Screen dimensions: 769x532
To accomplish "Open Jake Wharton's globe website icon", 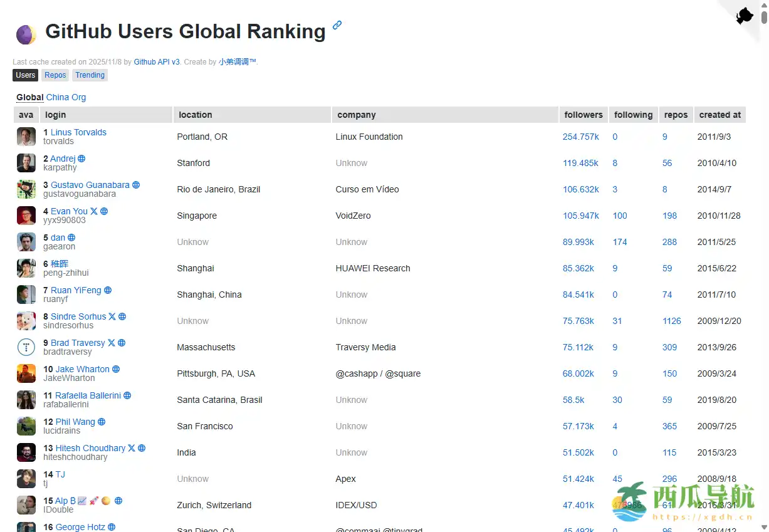I will point(116,369).
